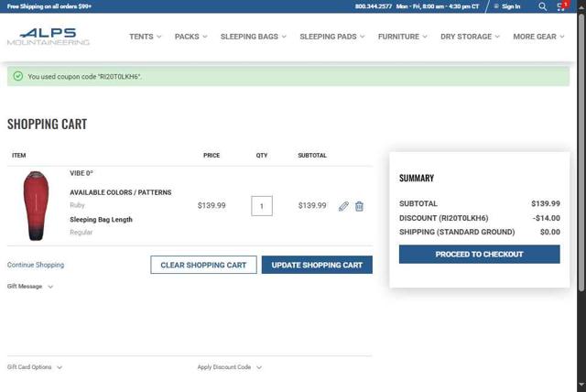Click the Sign In link
The height and width of the screenshot is (392, 586).
(511, 6)
